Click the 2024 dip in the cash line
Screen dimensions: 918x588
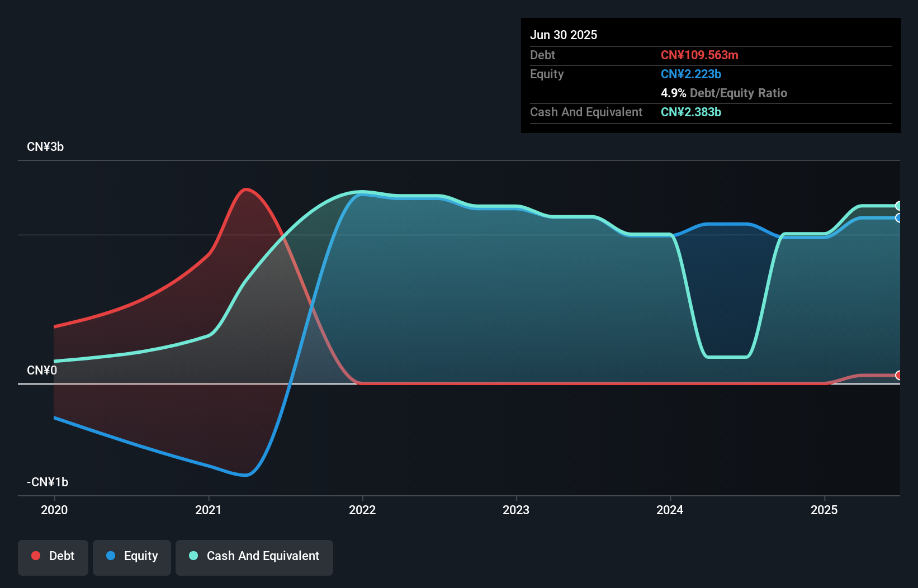point(727,356)
